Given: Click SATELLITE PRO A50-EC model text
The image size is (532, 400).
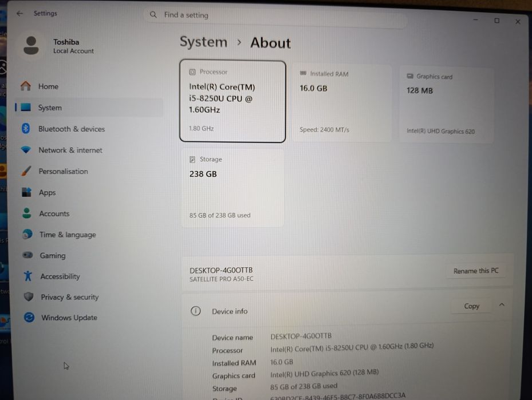Looking at the screenshot, I should [x=221, y=279].
